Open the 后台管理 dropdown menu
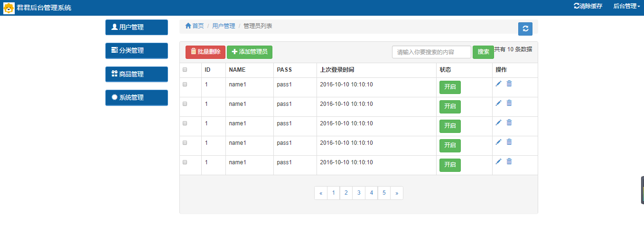The image size is (644, 226). pyautogui.click(x=626, y=6)
